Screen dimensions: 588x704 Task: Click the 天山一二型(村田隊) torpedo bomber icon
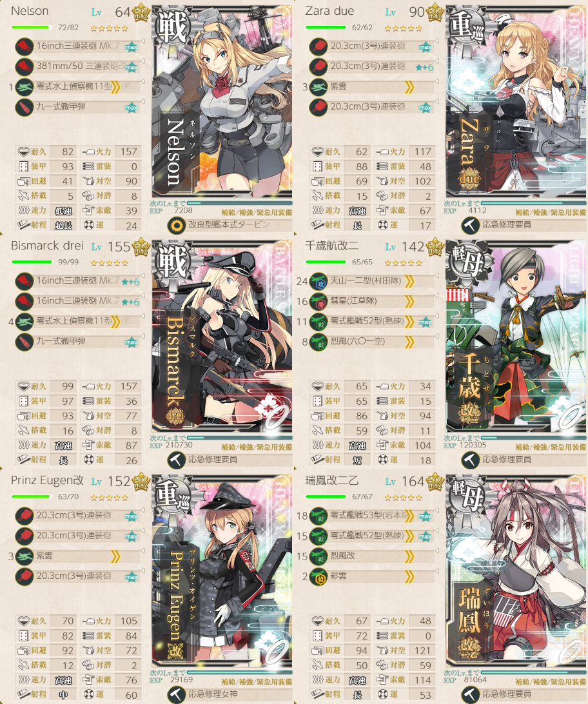click(x=318, y=282)
